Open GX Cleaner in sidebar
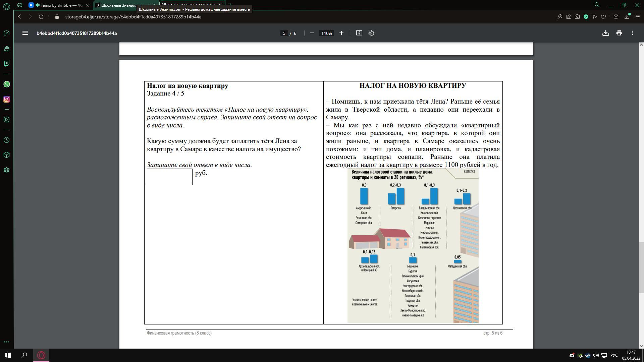This screenshot has width=644, height=362. (x=6, y=49)
